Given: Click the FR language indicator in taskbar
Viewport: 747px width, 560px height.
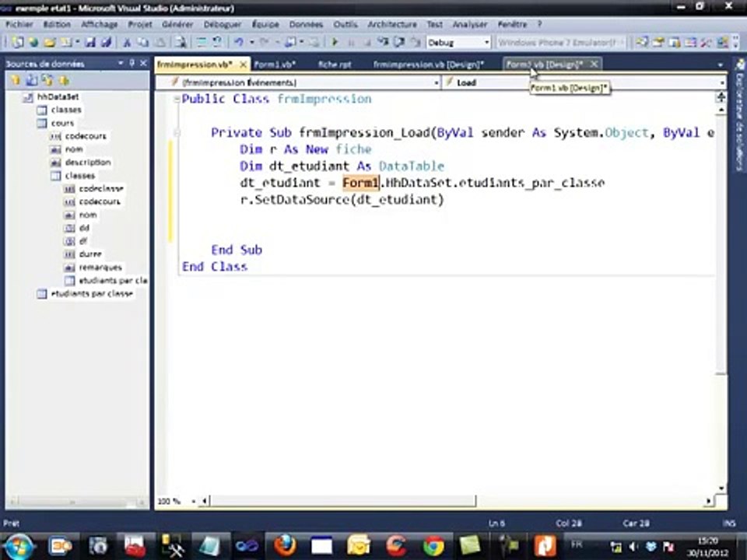Looking at the screenshot, I should (577, 544).
